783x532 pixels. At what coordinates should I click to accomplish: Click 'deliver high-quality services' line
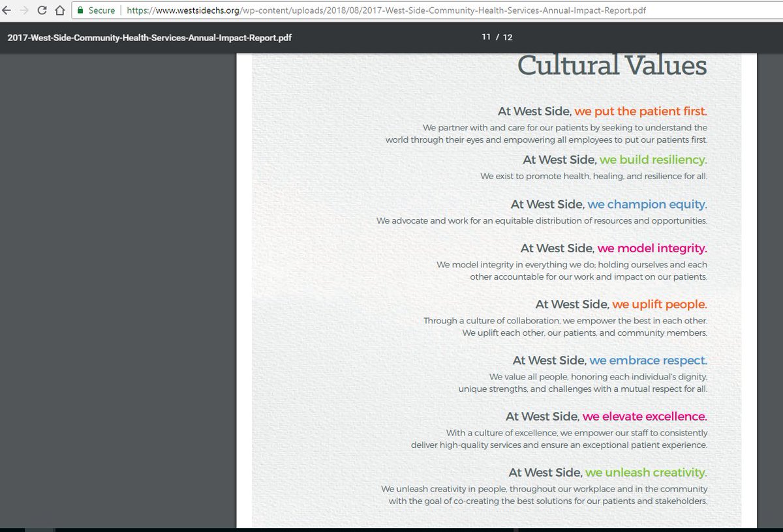pyautogui.click(x=559, y=445)
